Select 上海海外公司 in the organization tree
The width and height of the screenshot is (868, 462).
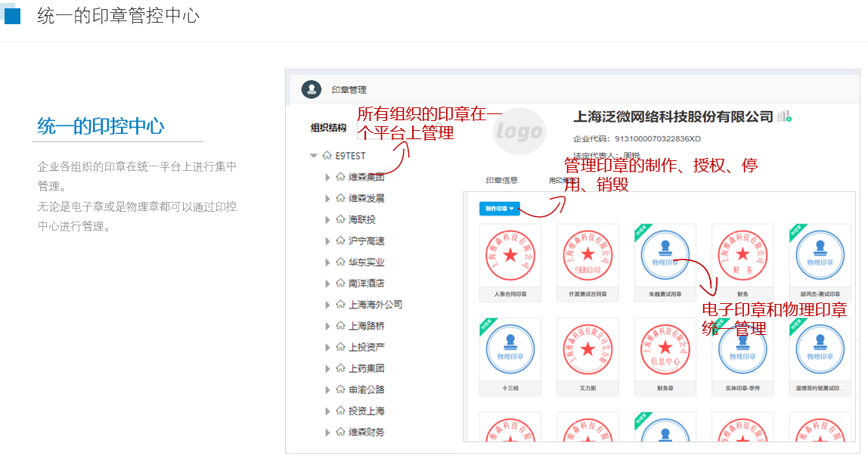[x=375, y=305]
